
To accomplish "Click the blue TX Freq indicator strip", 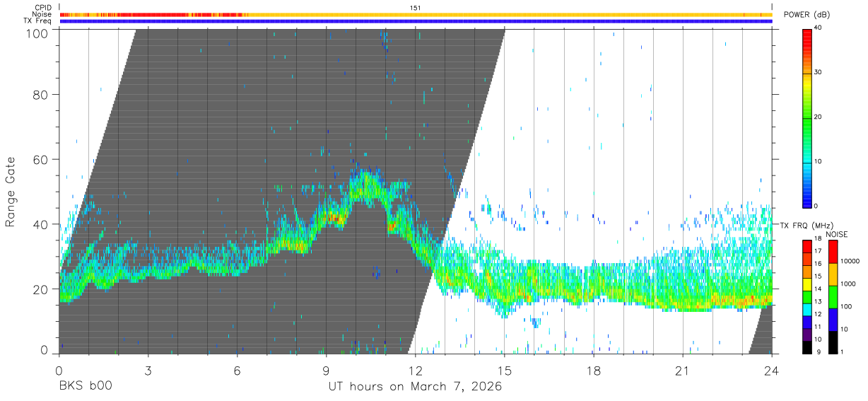I will click(416, 21).
